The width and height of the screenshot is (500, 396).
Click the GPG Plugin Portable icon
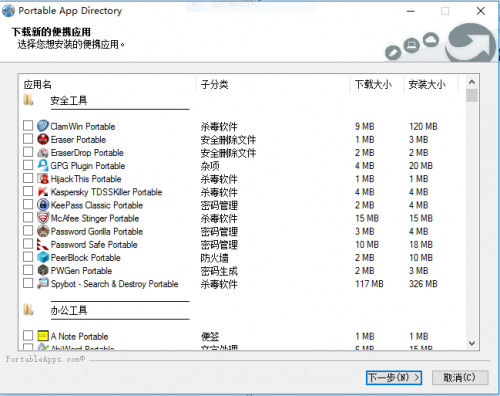pos(43,165)
